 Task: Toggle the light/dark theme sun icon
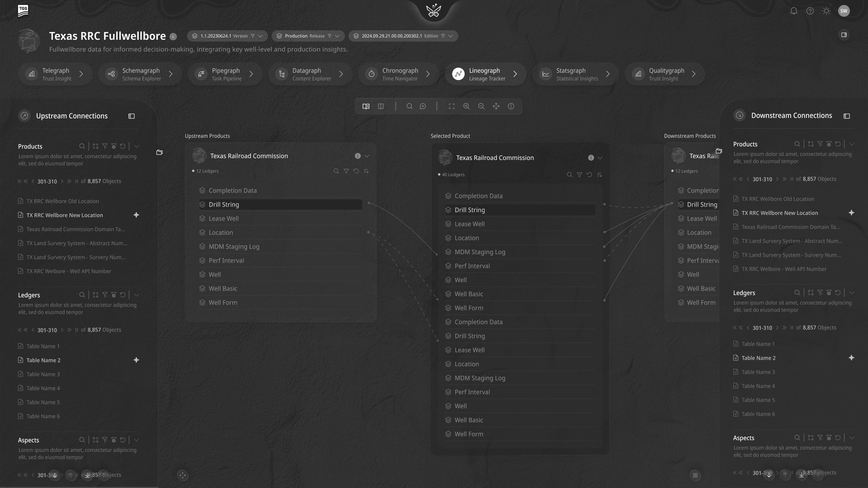point(826,11)
